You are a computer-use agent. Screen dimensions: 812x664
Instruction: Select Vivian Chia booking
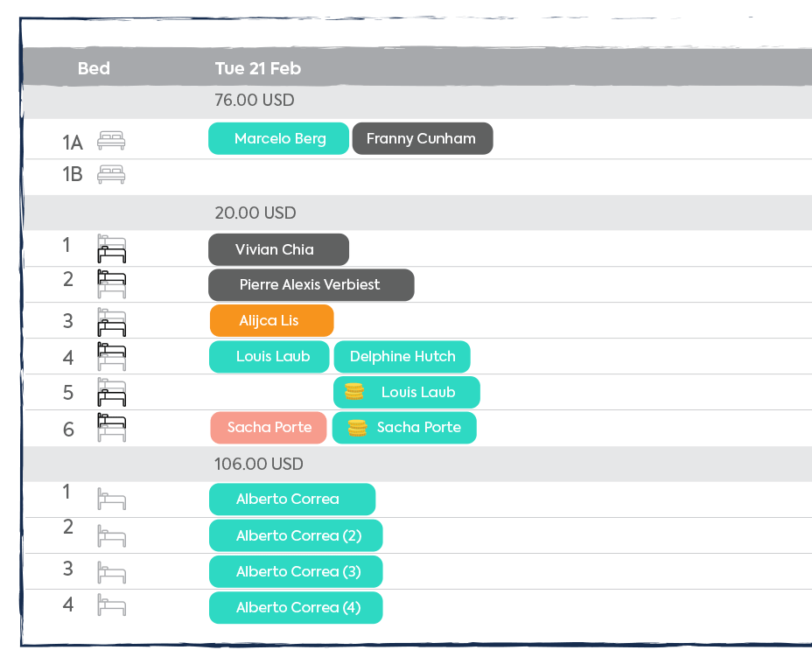(x=278, y=249)
